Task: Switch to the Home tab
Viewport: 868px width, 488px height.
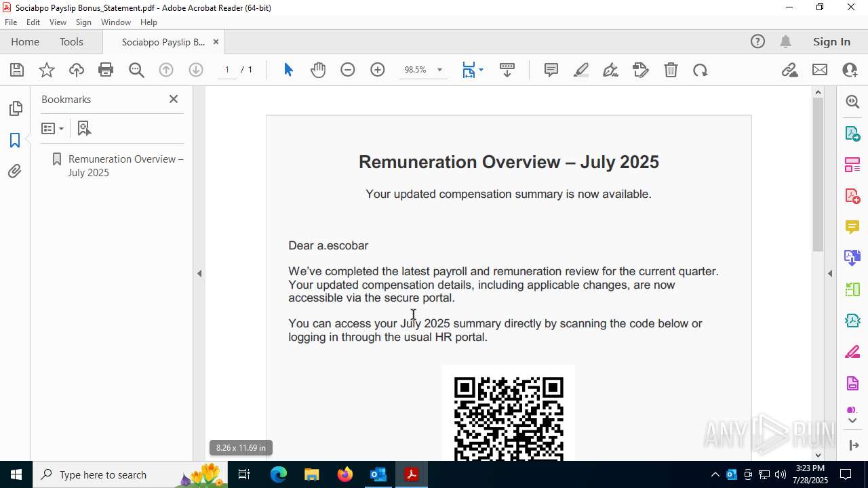Action: (25, 42)
